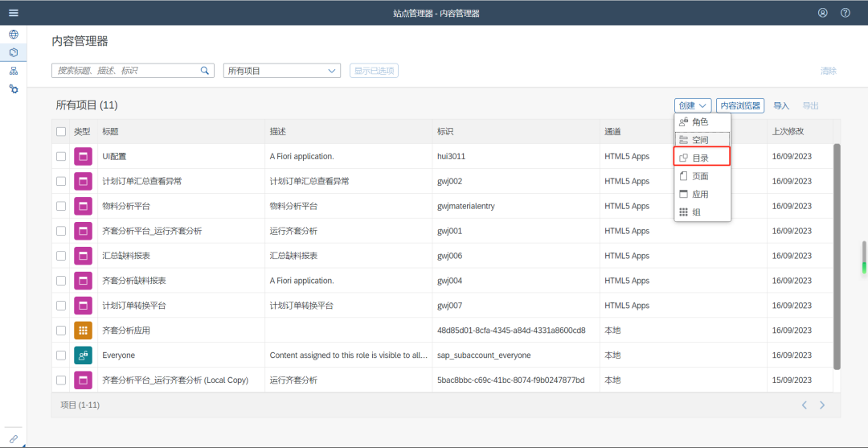Viewport: 868px width, 448px height.
Task: Click the hui3011 identifier cell
Action: (451, 157)
